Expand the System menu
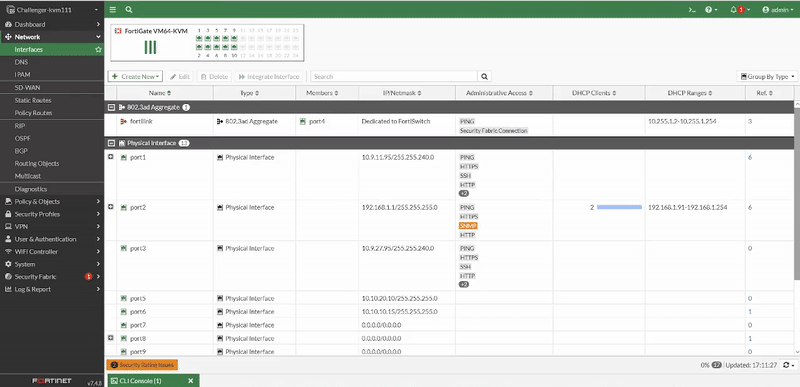Screen dimensions: 800x387 52,264
